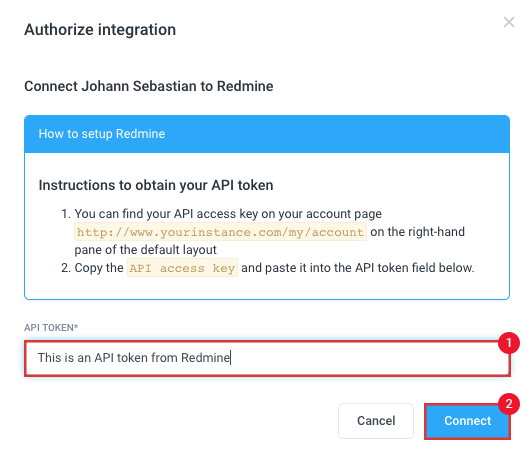532x461 pixels.
Task: Click the highlighted API access key snippet
Action: pos(182,268)
